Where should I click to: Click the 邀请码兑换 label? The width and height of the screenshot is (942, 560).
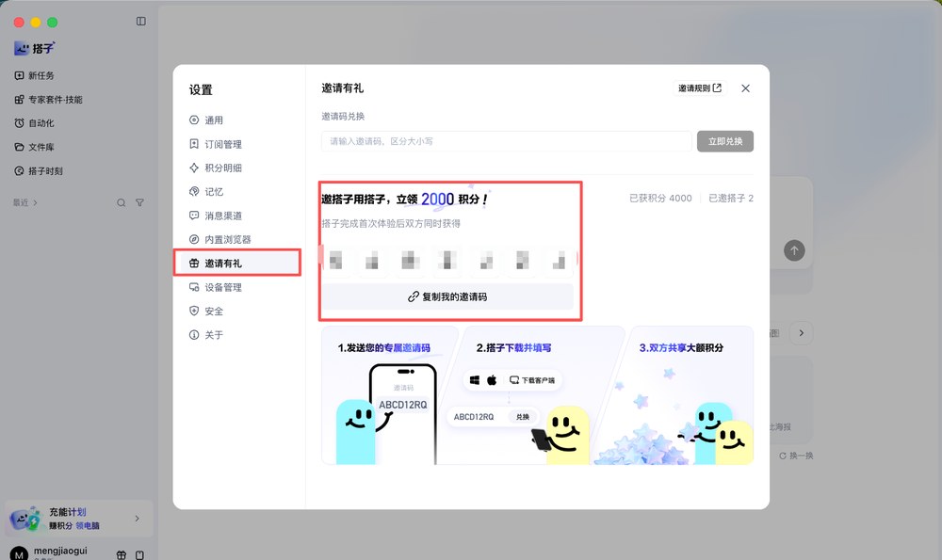[343, 117]
